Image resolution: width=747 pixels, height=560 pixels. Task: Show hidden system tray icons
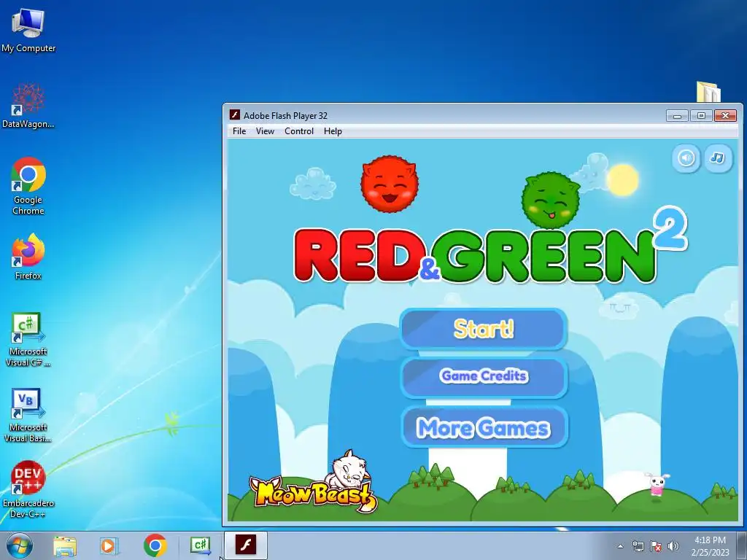coord(620,546)
